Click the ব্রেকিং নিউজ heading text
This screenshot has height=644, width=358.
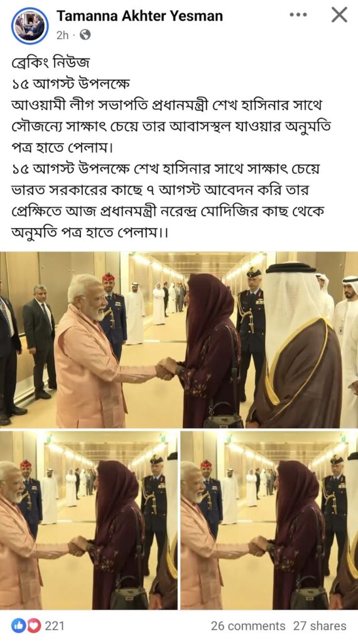pyautogui.click(x=50, y=63)
